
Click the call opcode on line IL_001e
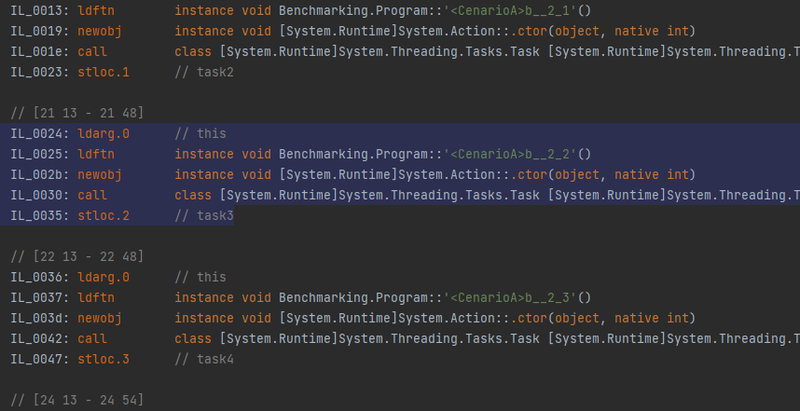[x=95, y=51]
